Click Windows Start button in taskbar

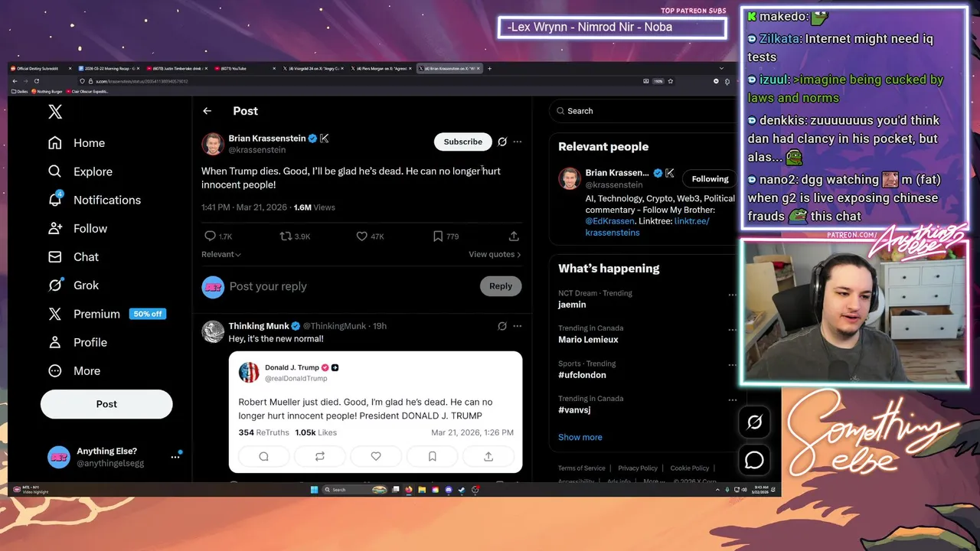(x=314, y=490)
